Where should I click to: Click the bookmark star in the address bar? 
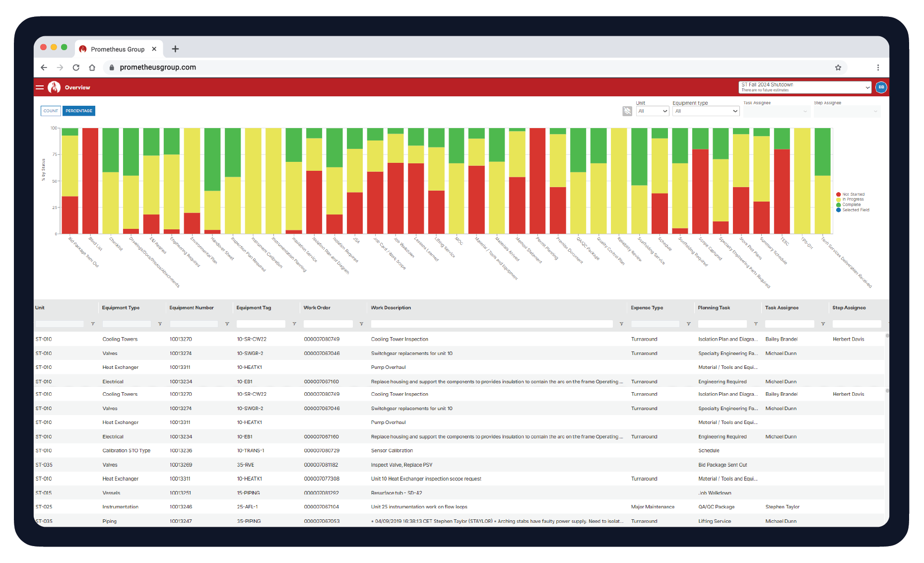coord(838,67)
